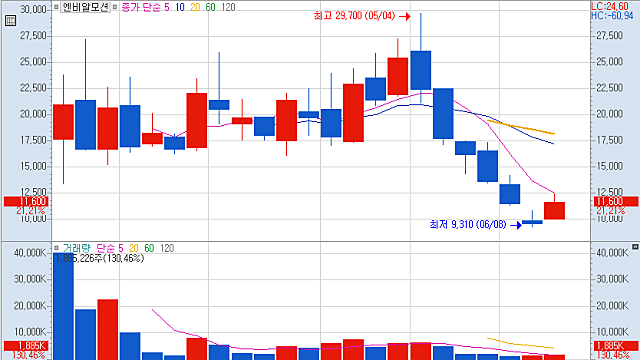640x360 pixels.
Task: Click the 최고 29,700 (05/04) high annotation
Action: 354,16
